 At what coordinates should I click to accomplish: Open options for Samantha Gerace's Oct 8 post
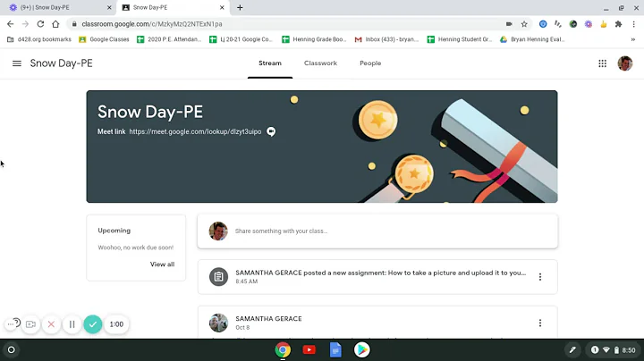[x=539, y=323]
